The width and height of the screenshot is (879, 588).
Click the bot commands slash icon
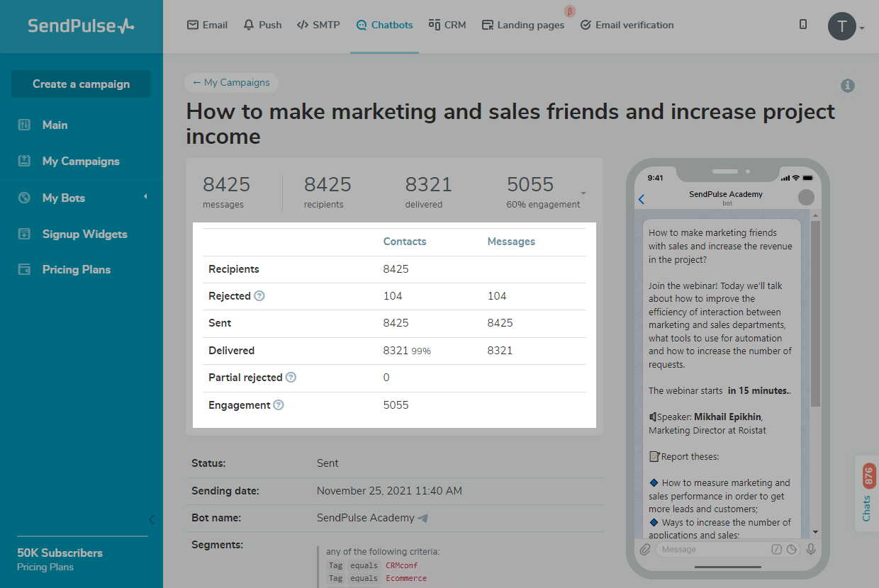pyautogui.click(x=777, y=549)
